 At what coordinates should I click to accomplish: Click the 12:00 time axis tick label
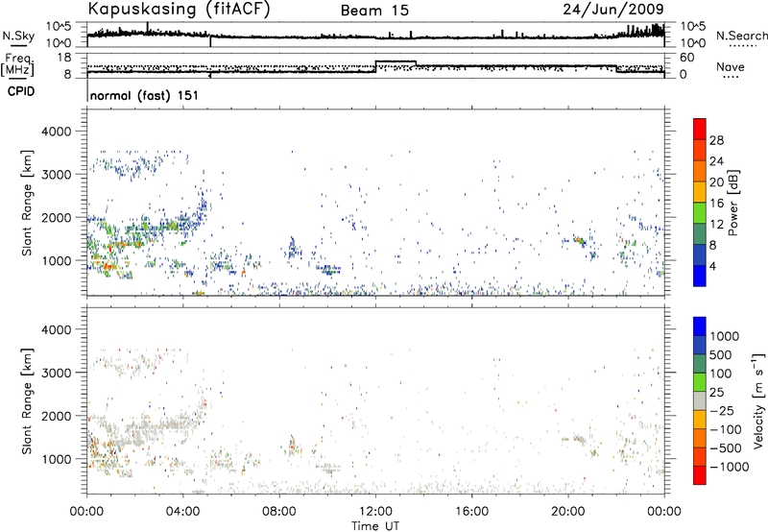tap(375, 512)
